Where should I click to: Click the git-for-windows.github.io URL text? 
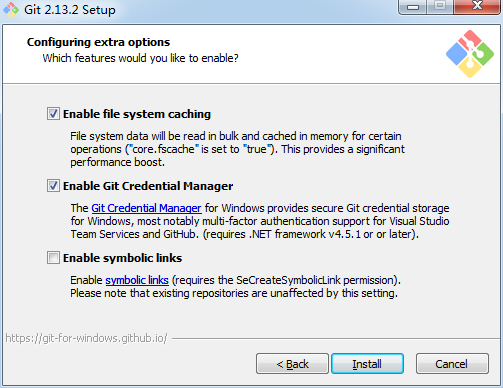86,338
